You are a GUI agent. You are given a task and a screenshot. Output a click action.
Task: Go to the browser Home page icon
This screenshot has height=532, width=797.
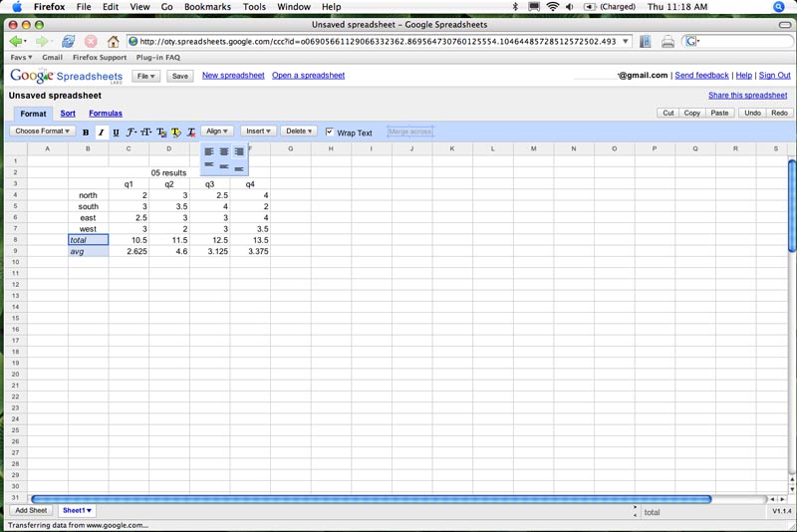pyautogui.click(x=113, y=41)
